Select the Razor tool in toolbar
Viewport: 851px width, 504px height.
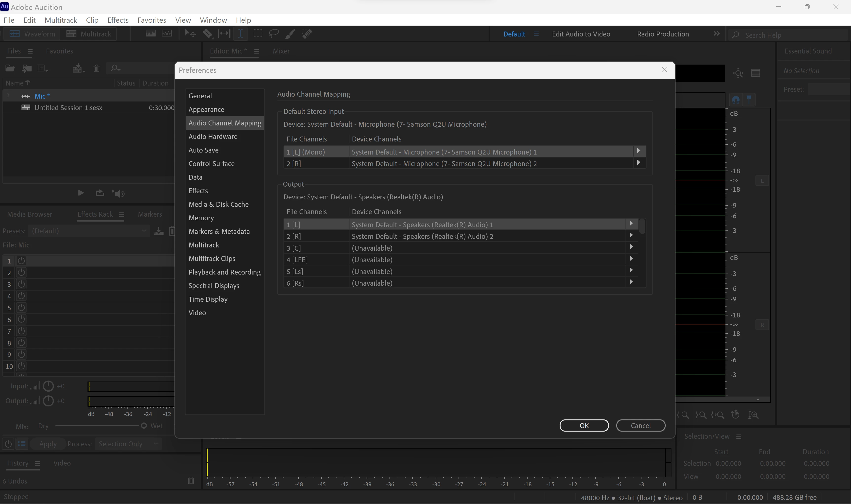tap(207, 34)
